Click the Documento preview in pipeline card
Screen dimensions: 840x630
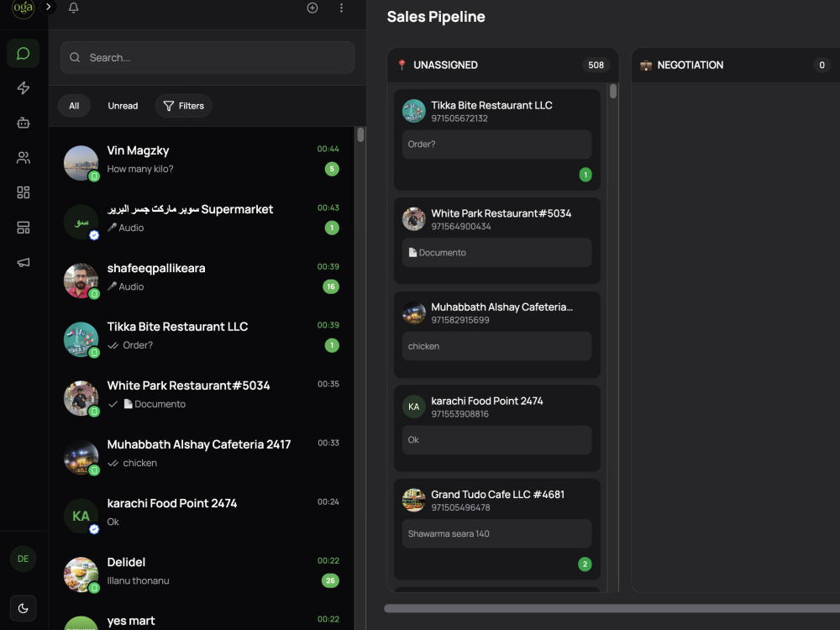coord(497,253)
